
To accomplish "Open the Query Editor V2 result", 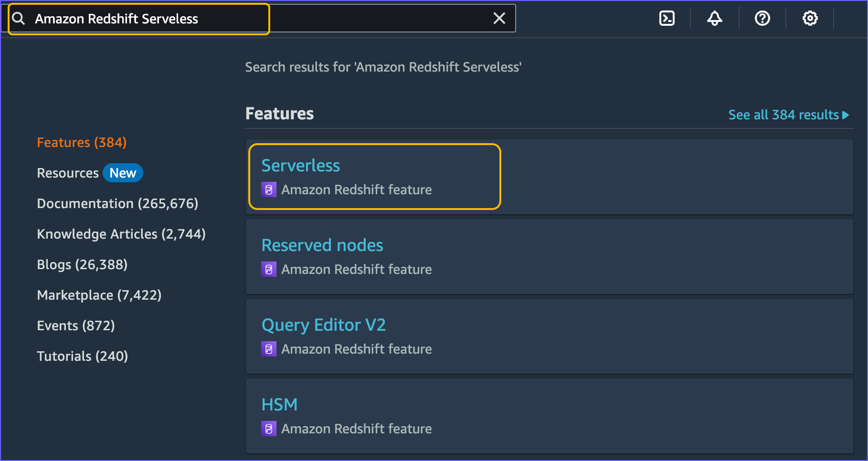I will coord(324,325).
